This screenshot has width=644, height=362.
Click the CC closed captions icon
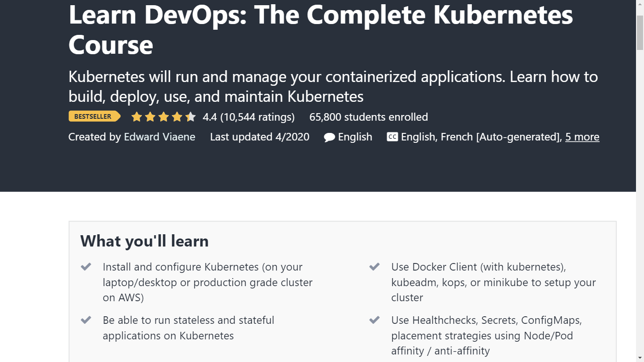click(392, 137)
